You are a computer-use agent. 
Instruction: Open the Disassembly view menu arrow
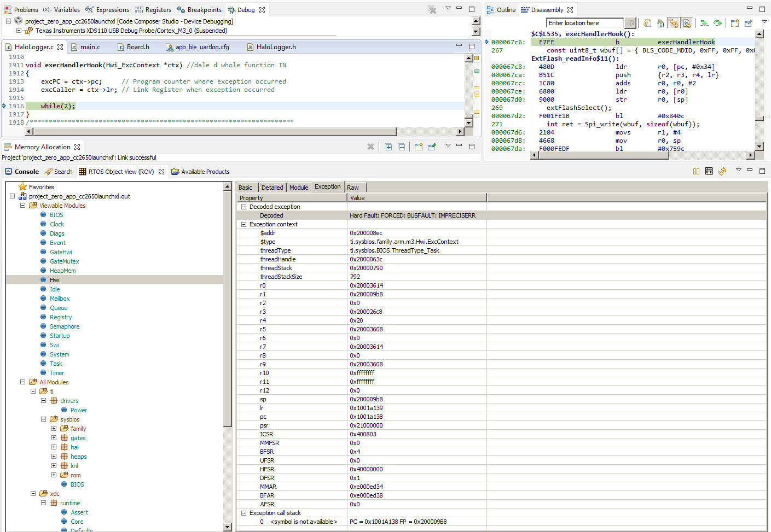click(x=764, y=22)
